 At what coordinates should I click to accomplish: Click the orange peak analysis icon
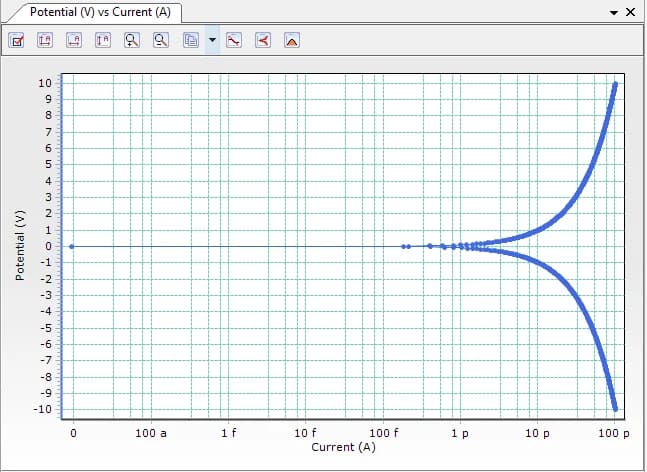292,40
